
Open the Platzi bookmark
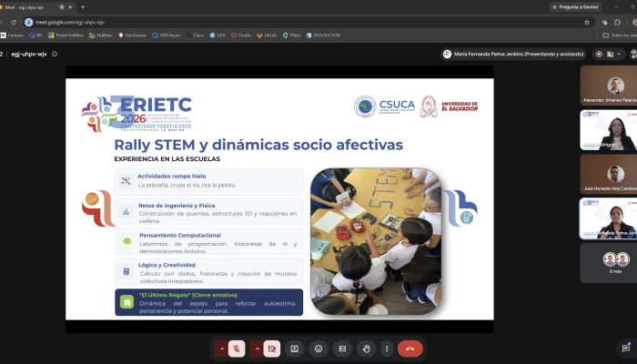coord(292,35)
